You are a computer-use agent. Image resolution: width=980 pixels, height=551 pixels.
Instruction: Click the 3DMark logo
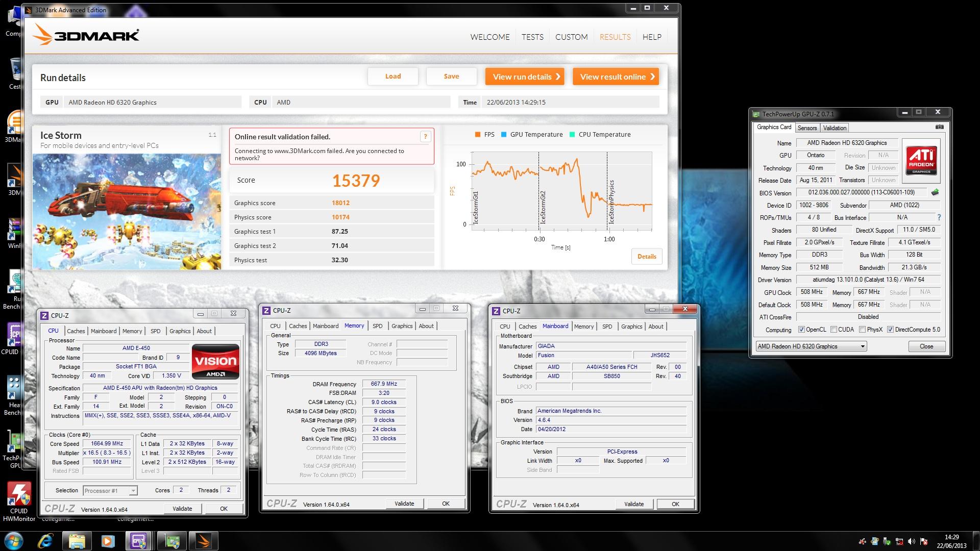(86, 36)
